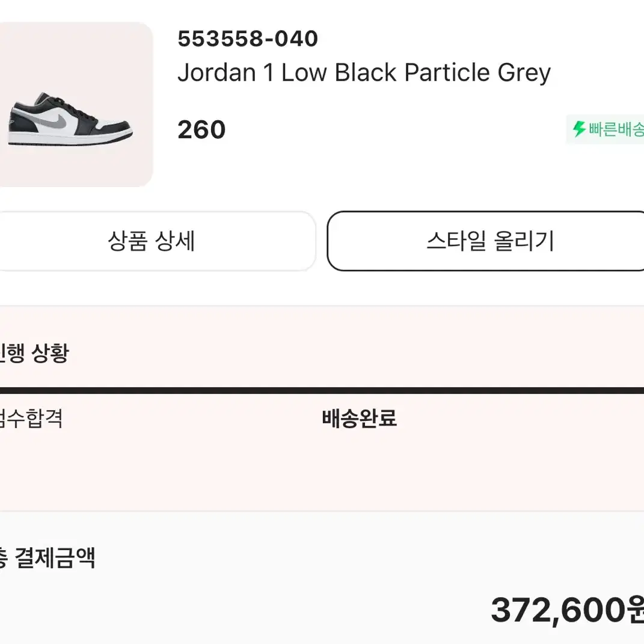
Task: Click the 진행 상황 section heading
Action: [34, 353]
